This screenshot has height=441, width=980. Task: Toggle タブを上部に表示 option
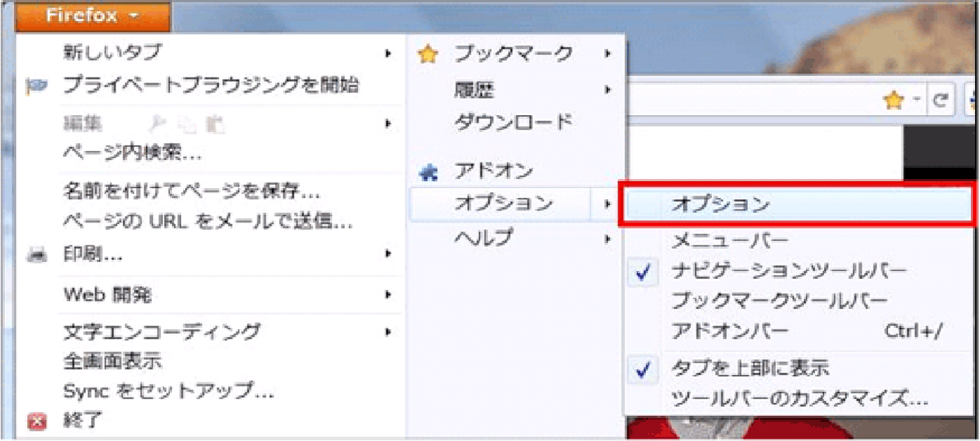[x=750, y=369]
